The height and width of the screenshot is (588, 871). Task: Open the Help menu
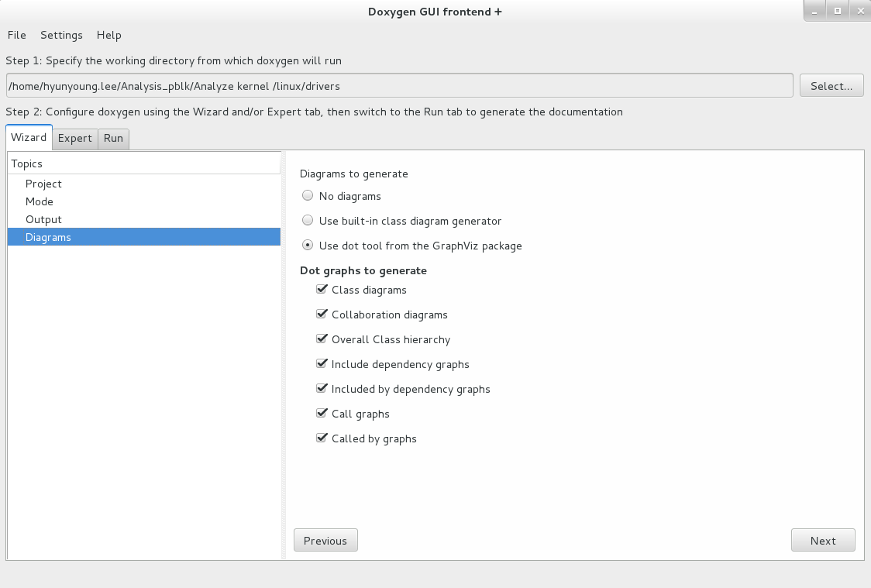click(x=108, y=35)
